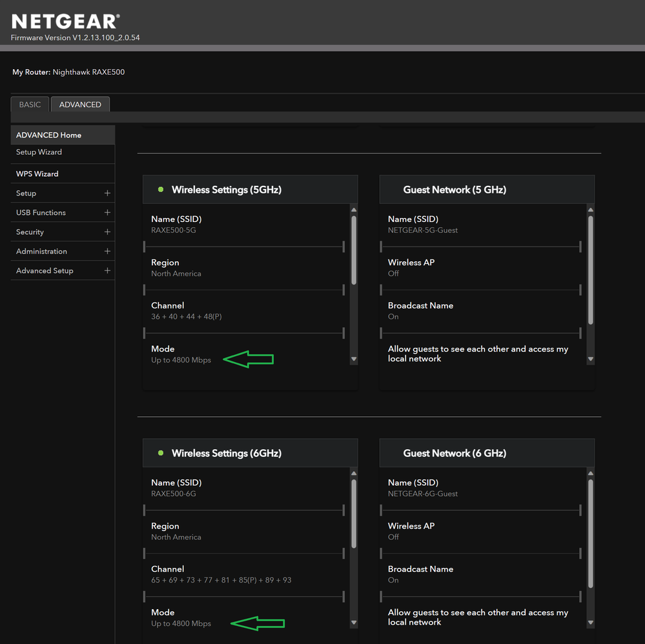The height and width of the screenshot is (644, 645).
Task: Click the NETGEAR logo
Action: (x=65, y=21)
